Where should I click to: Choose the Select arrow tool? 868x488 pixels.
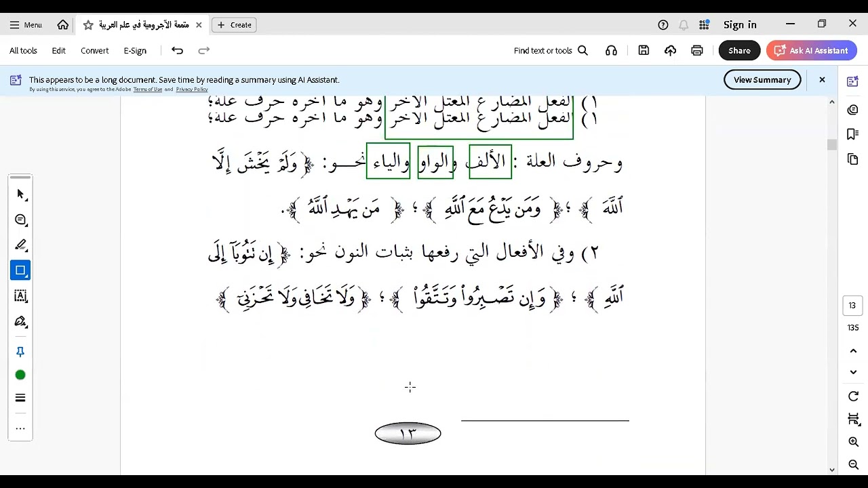point(20,195)
